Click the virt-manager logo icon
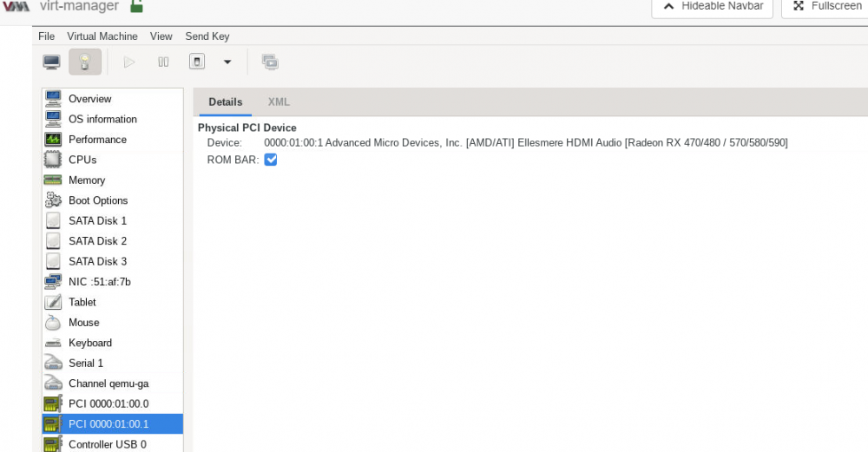The width and height of the screenshot is (868, 452). tap(16, 7)
